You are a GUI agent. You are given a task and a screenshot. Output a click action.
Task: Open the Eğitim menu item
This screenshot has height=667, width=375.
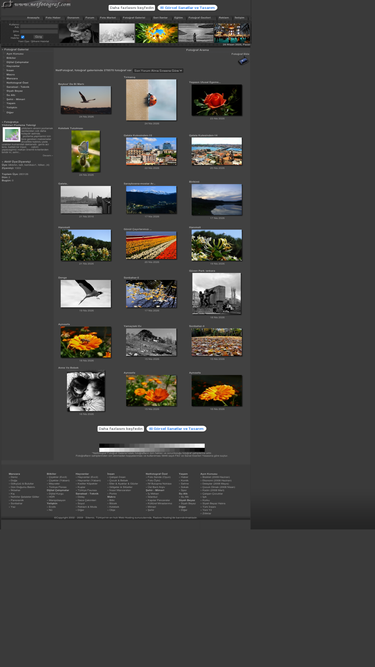[x=179, y=18]
